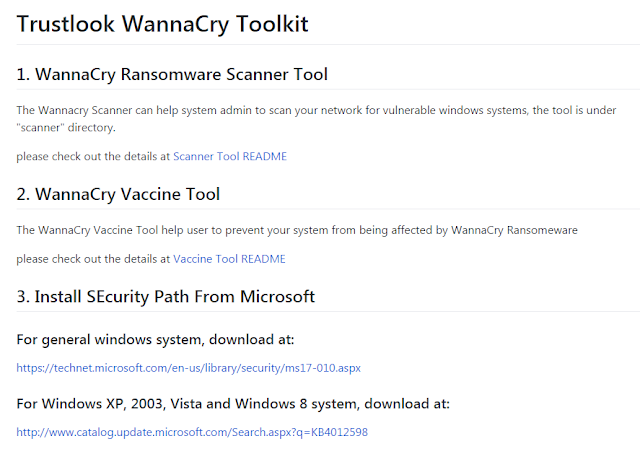Click paragraph 'The WannaCry Vaccine Tool help user'
The height and width of the screenshot is (462, 640).
297,230
